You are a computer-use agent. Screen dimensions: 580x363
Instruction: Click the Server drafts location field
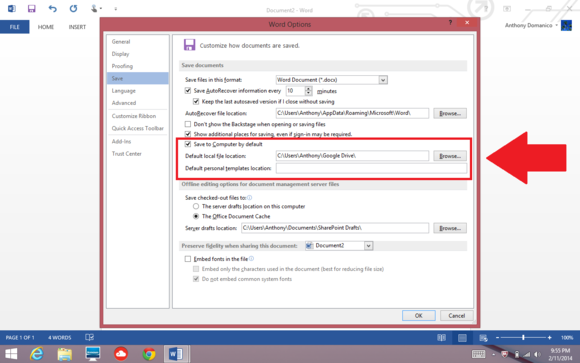[x=335, y=228]
